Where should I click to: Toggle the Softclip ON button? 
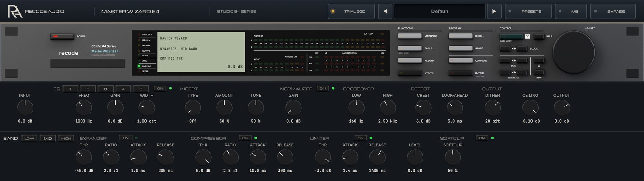pos(482,138)
